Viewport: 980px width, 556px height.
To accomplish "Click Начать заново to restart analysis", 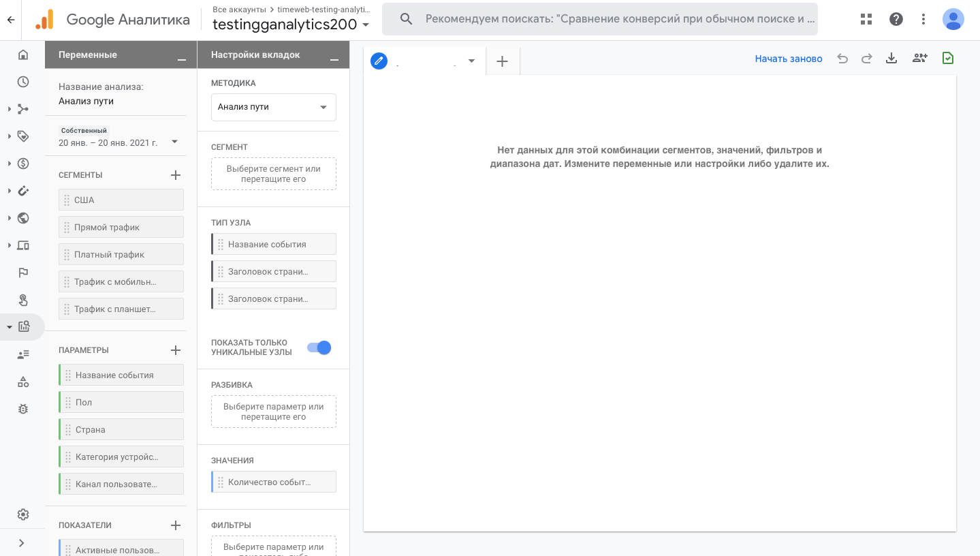I will point(788,59).
